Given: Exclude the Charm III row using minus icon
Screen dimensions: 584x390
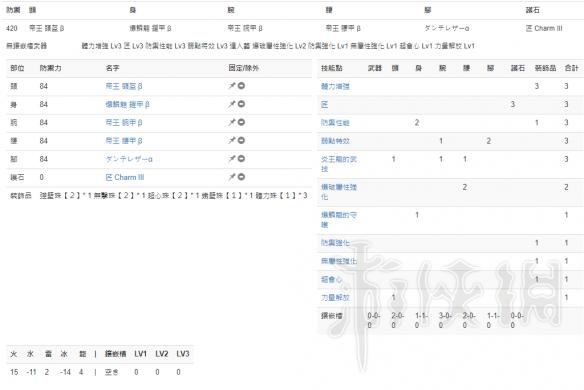Looking at the screenshot, I should [241, 177].
